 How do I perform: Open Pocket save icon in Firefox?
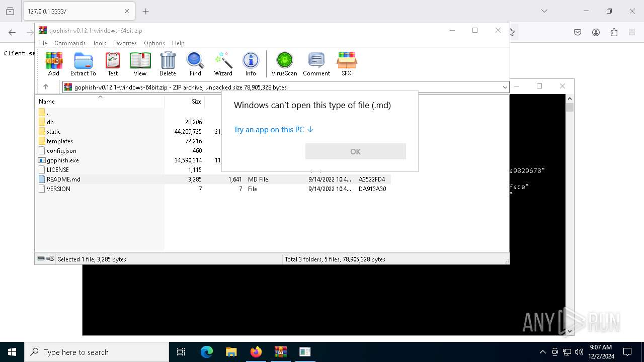[578, 32]
